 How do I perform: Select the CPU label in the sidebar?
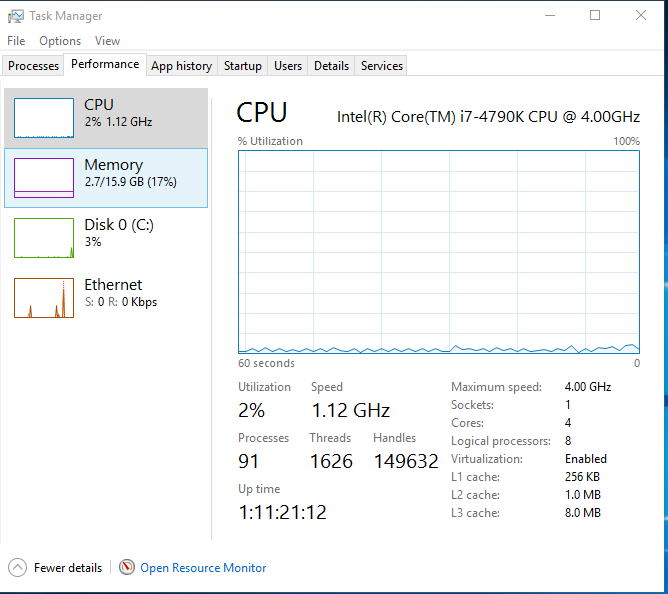tap(99, 105)
